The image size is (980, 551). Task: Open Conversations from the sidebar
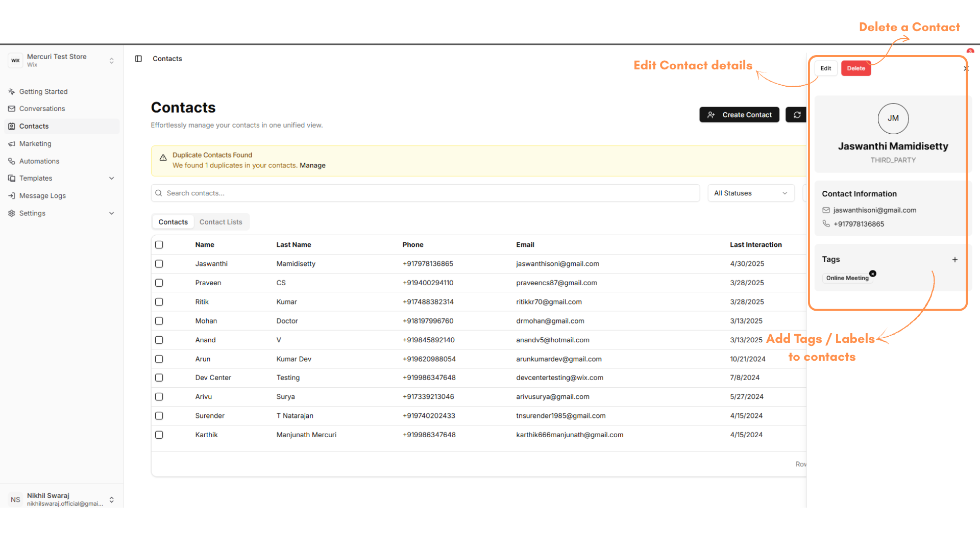click(42, 109)
